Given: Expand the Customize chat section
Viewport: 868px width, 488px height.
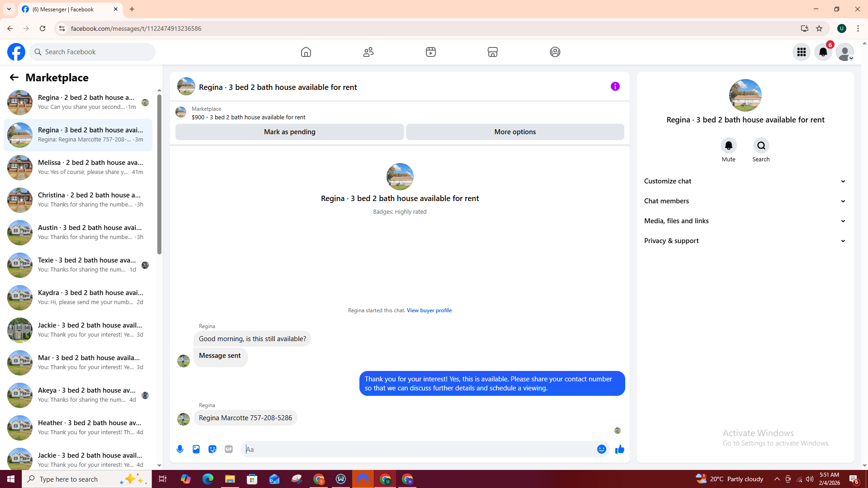Looking at the screenshot, I should [745, 181].
